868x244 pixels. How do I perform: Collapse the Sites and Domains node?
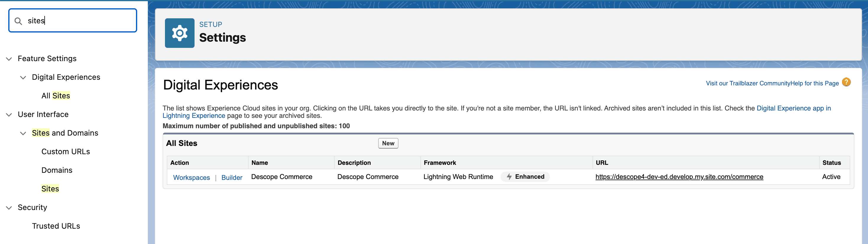pos(23,133)
